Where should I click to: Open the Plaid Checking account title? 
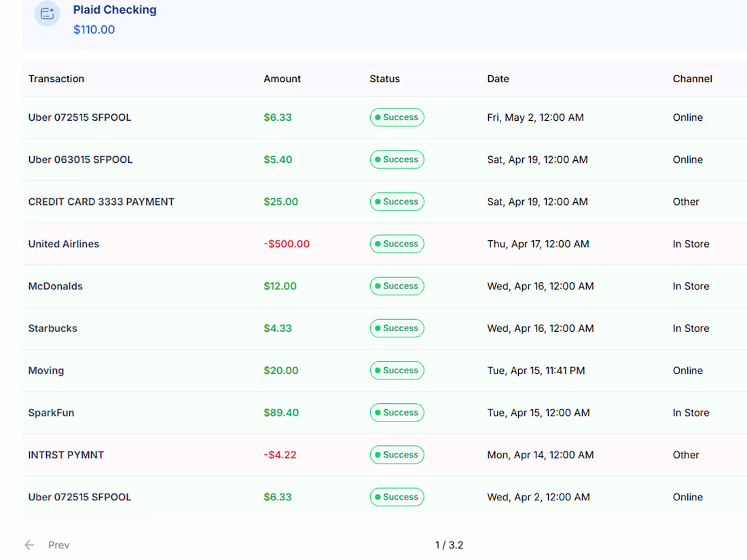(115, 10)
